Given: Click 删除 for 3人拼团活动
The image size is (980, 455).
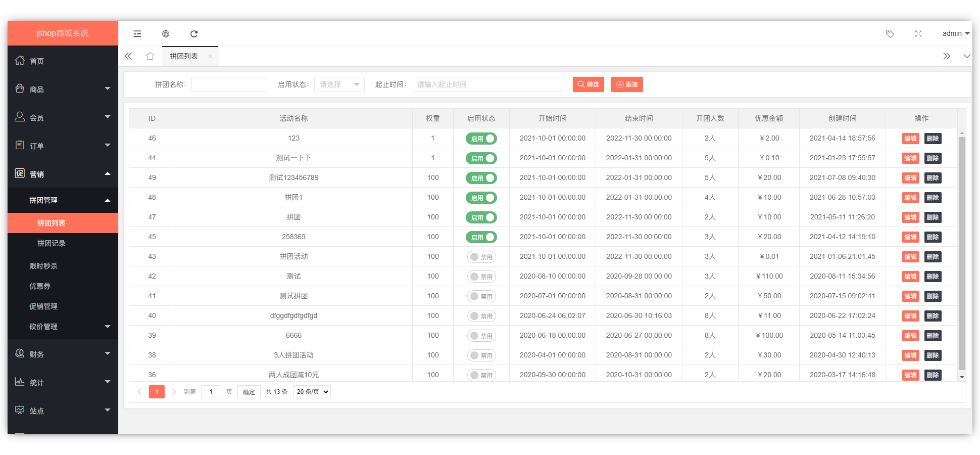Looking at the screenshot, I should 933,355.
